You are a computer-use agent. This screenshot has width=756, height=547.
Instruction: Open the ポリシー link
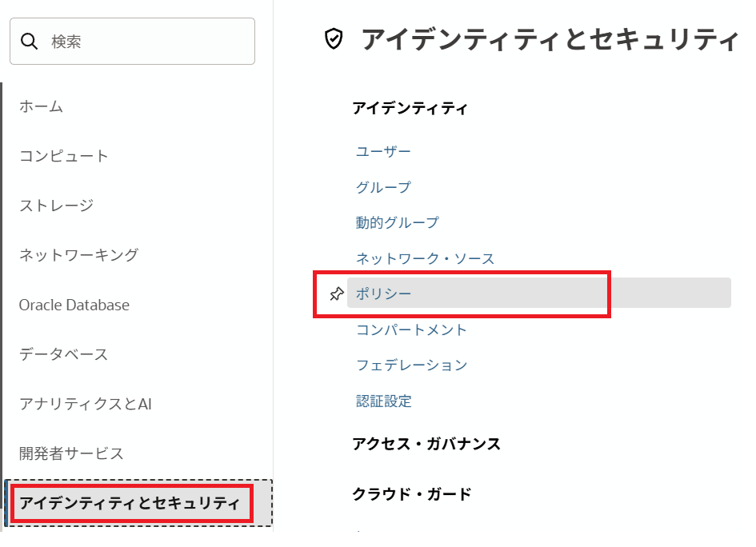[x=384, y=293]
